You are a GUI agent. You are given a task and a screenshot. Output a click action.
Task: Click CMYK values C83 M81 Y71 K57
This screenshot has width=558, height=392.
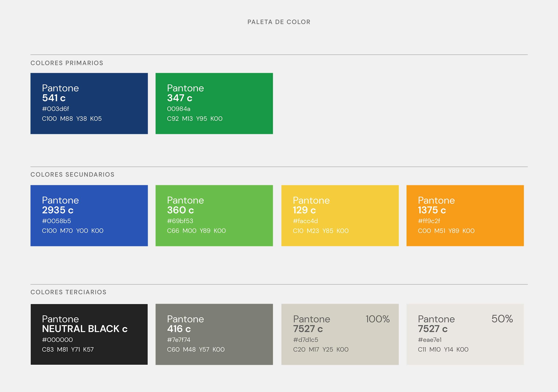click(68, 350)
